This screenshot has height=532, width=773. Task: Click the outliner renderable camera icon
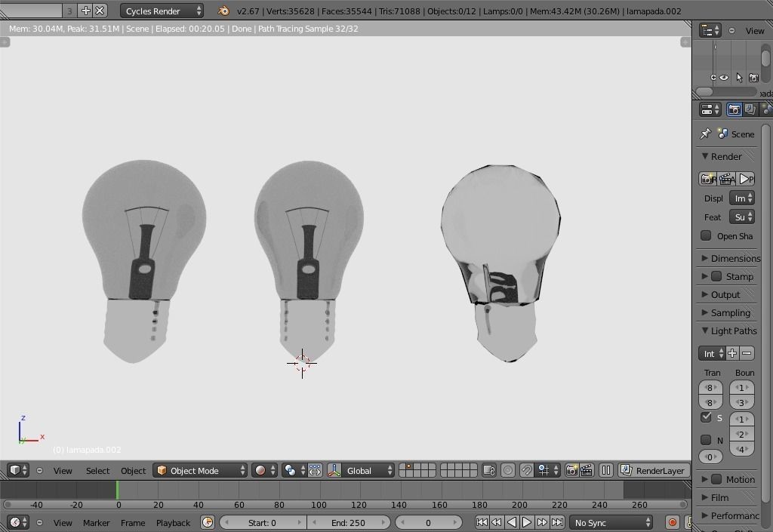(754, 77)
